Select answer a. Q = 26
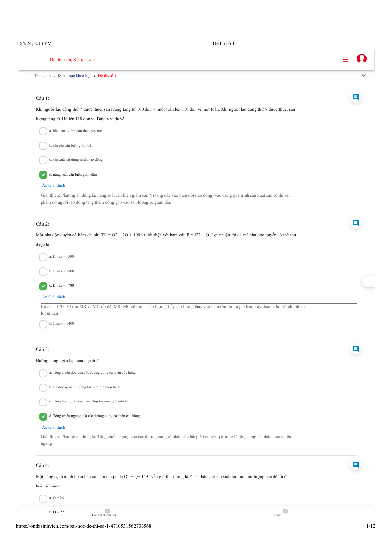The image size is (392, 555). [x=43, y=498]
